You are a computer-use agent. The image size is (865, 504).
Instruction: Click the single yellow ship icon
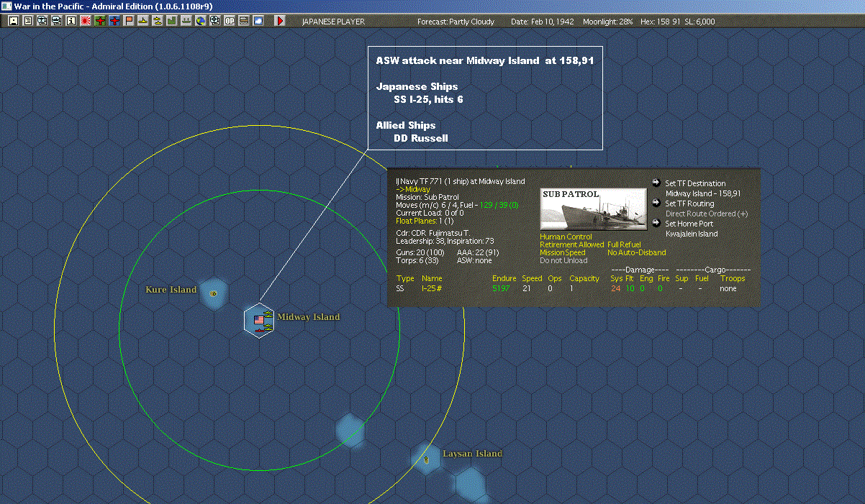tap(143, 21)
